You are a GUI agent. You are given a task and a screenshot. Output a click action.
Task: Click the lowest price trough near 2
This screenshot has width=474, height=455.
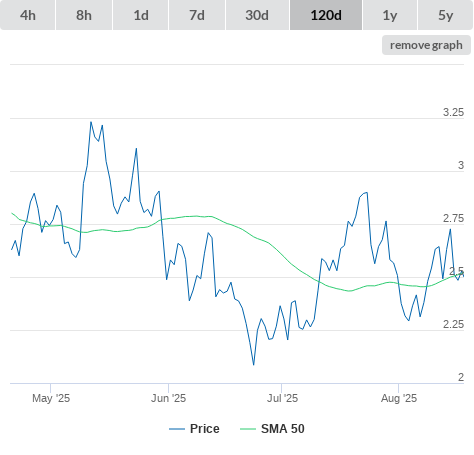click(x=254, y=365)
